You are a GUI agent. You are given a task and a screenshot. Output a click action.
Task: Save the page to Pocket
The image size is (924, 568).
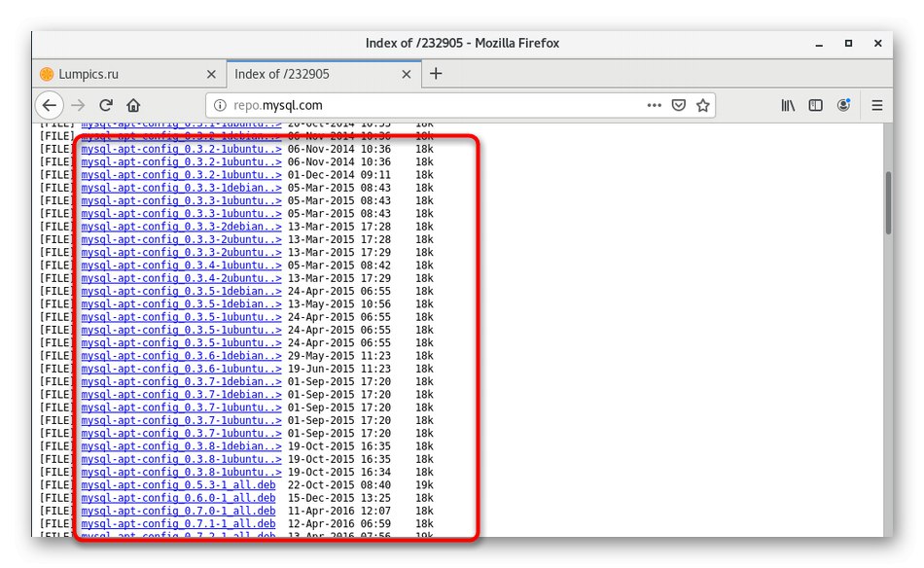[678, 105]
